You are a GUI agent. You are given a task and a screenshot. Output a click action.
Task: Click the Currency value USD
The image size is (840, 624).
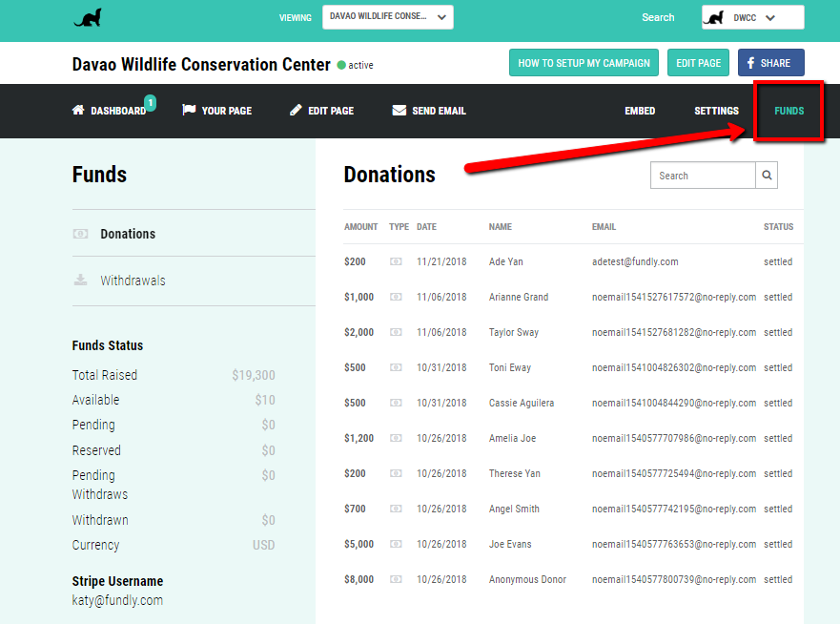tap(263, 545)
